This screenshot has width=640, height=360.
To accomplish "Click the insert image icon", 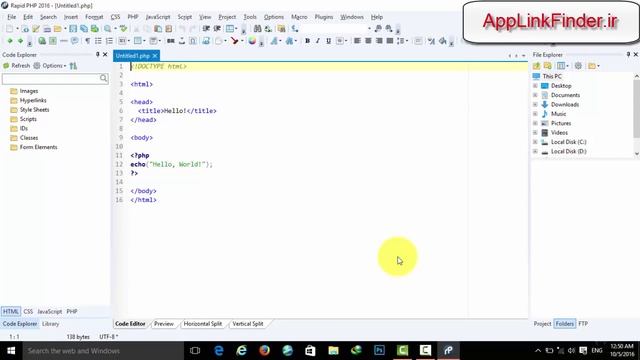I will (206, 41).
